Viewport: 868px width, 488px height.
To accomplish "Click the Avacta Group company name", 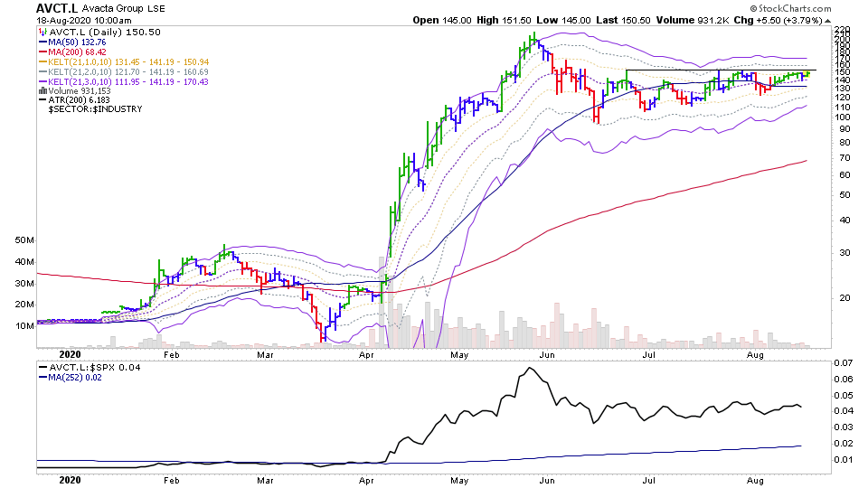I will coord(113,8).
